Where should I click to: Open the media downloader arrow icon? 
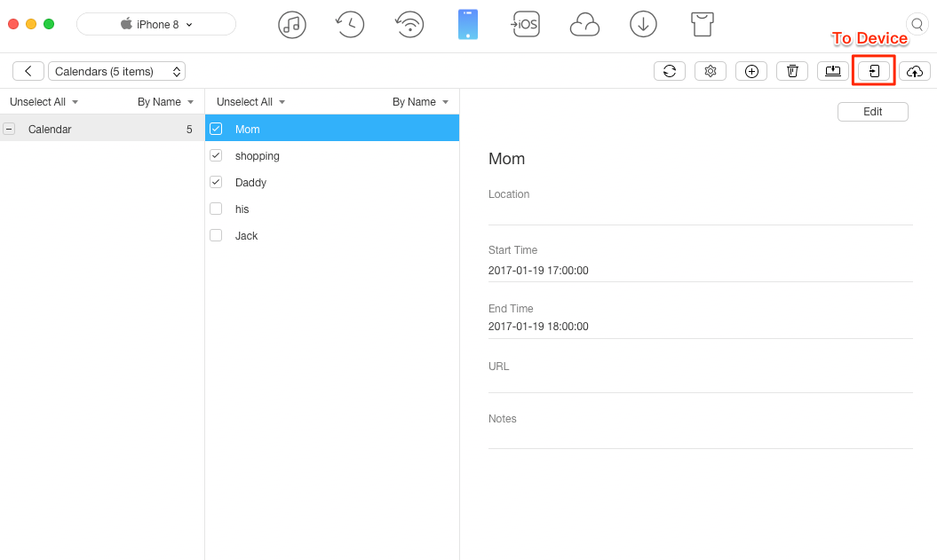643,25
